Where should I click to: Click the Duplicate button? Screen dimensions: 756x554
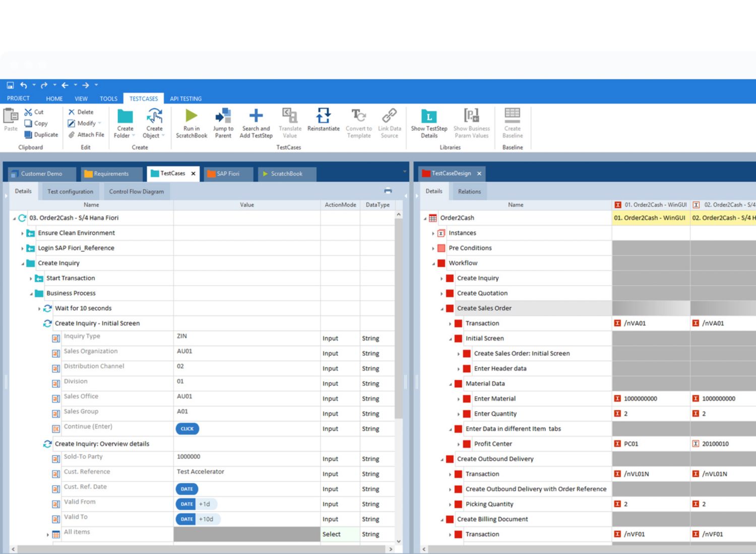pos(41,135)
